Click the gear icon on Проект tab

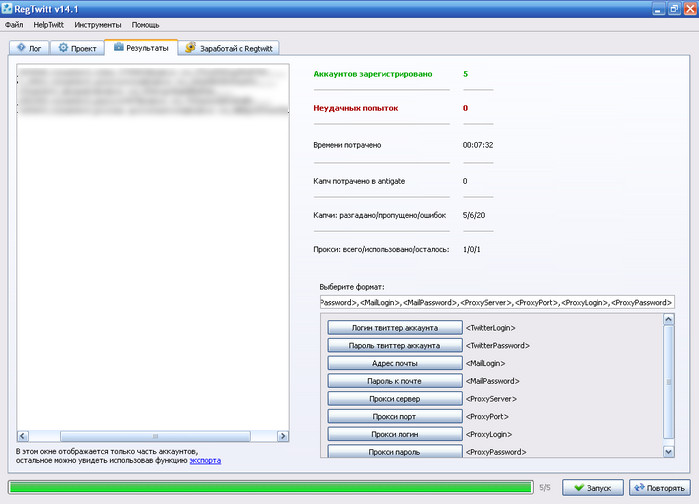tap(63, 48)
